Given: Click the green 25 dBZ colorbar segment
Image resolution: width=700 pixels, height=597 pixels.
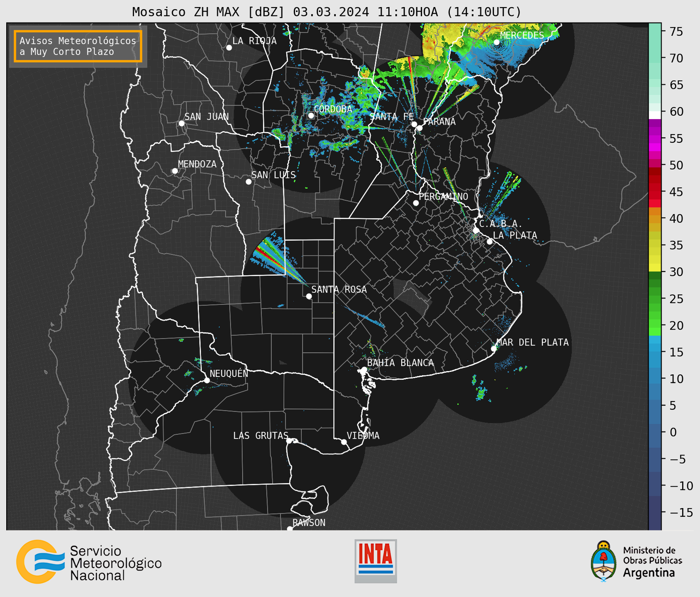Looking at the screenshot, I should coord(655,299).
